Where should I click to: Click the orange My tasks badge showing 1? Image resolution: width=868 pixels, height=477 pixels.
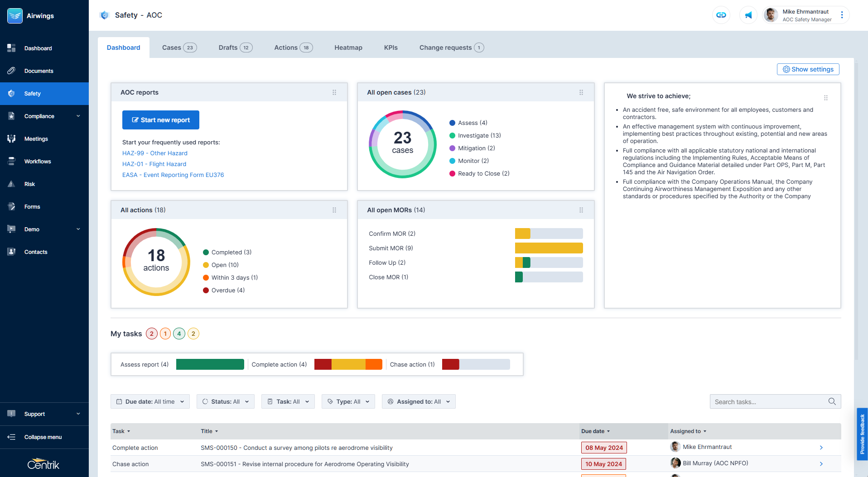coord(165,334)
